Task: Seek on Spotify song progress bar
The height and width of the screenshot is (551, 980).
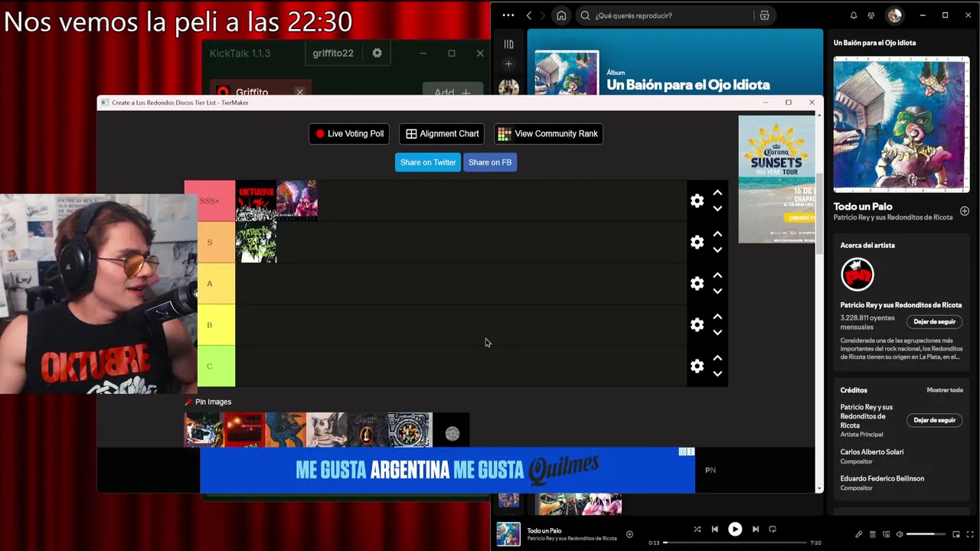Action: (735, 543)
